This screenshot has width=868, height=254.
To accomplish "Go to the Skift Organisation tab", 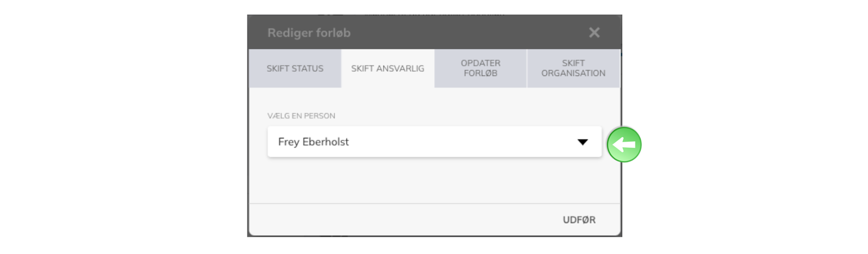I will coord(573,68).
